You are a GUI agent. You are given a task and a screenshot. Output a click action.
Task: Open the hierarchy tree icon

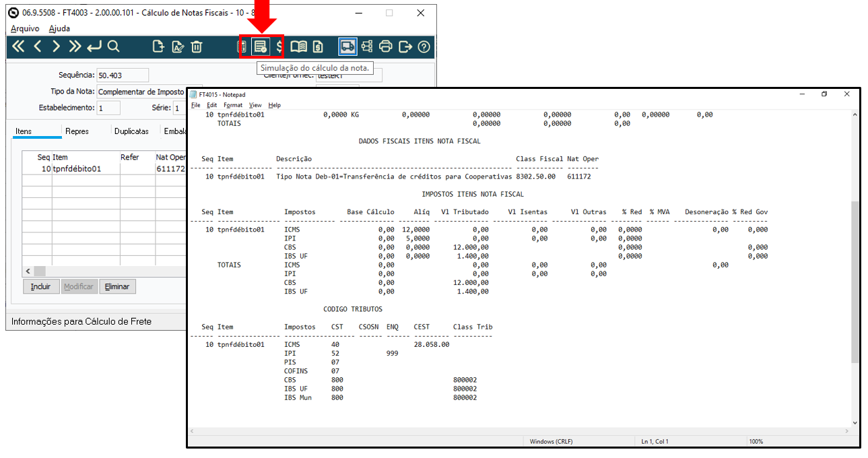click(x=367, y=46)
